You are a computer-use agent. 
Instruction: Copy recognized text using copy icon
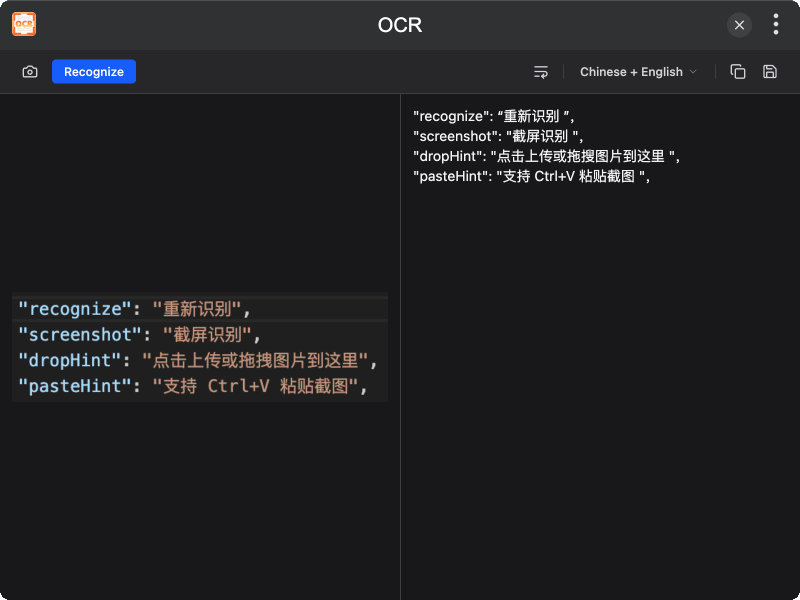pos(737,71)
